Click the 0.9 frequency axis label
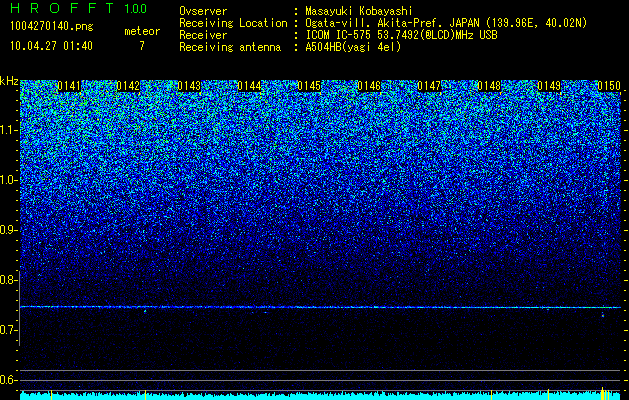 [7, 230]
